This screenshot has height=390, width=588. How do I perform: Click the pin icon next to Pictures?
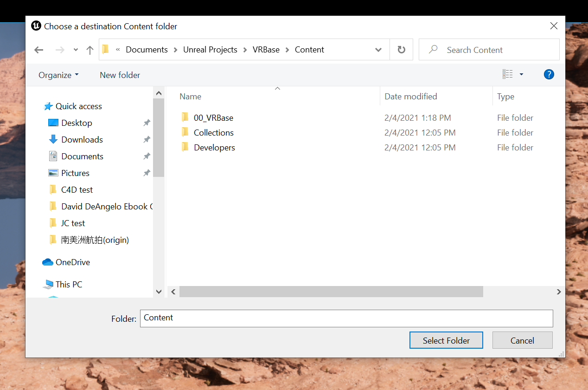(147, 173)
